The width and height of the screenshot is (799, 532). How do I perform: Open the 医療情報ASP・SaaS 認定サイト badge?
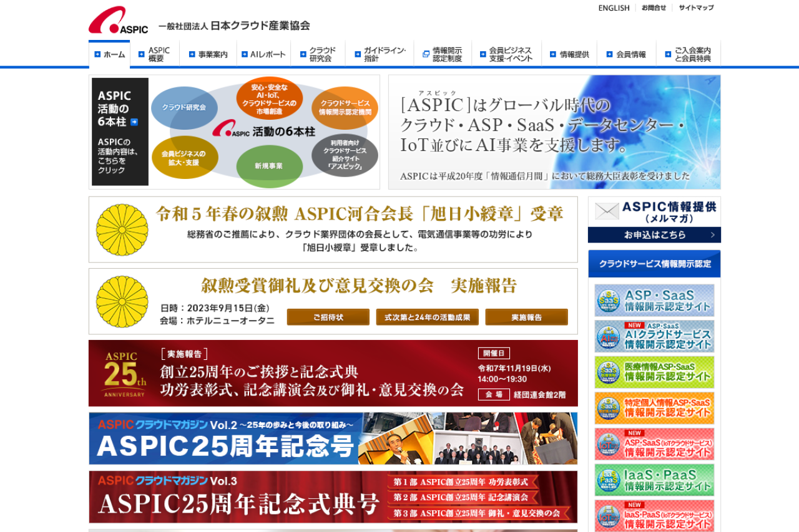click(x=654, y=372)
